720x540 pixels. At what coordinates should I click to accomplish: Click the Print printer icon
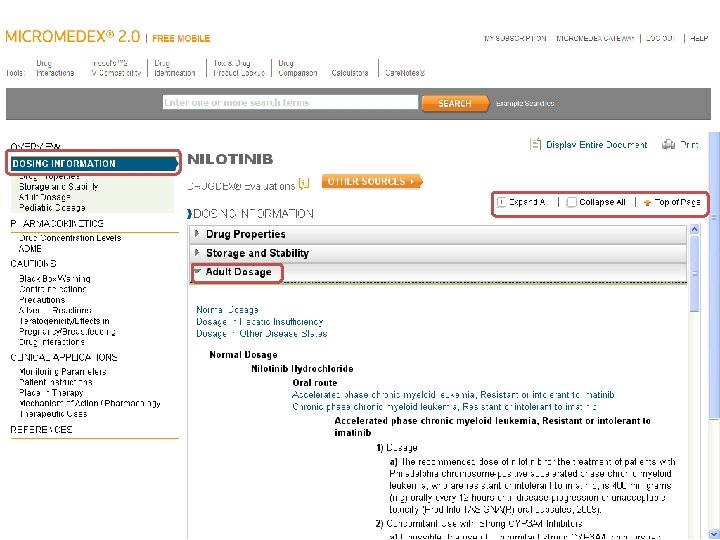click(668, 145)
